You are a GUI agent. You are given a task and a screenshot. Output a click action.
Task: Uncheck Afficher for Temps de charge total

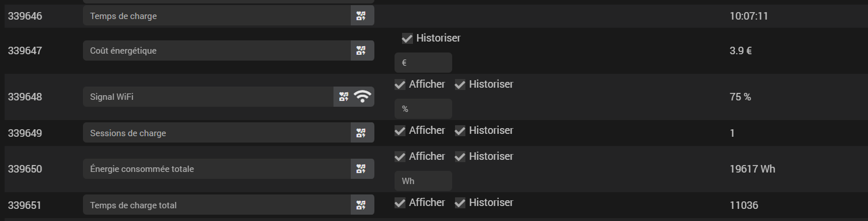pyautogui.click(x=400, y=203)
